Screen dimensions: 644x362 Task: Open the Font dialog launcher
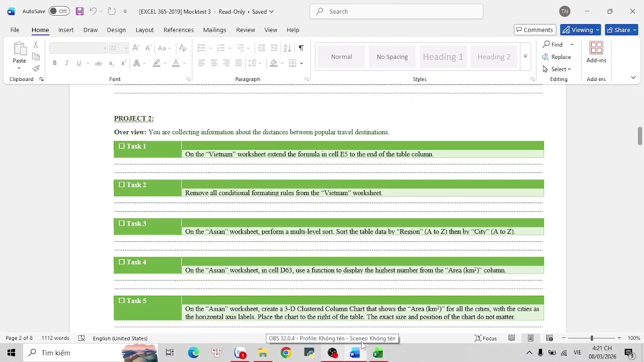pyautogui.click(x=189, y=79)
